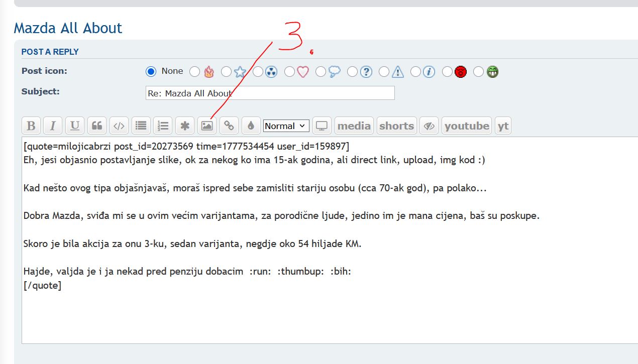Click into the Subject text field
Screen dimensions: 638x364
point(270,93)
